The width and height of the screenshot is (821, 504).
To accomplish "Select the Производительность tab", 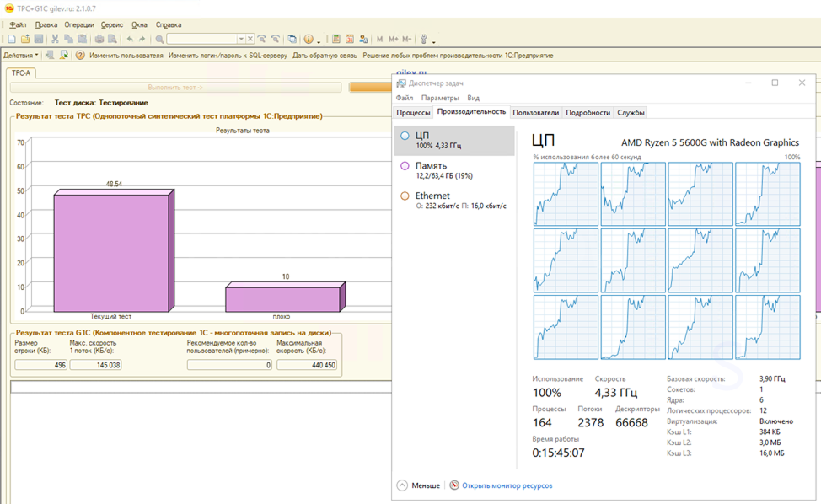I will (472, 111).
